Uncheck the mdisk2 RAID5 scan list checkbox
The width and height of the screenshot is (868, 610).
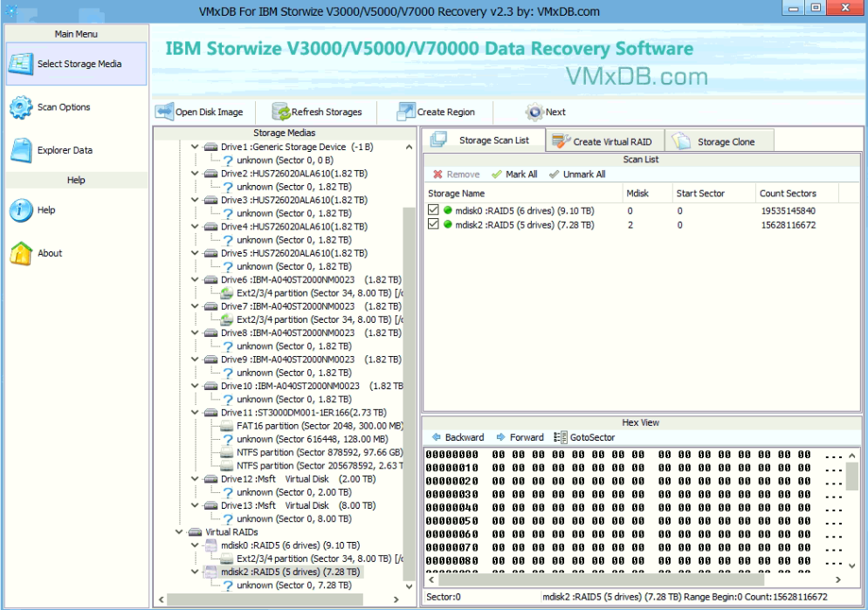(x=433, y=224)
